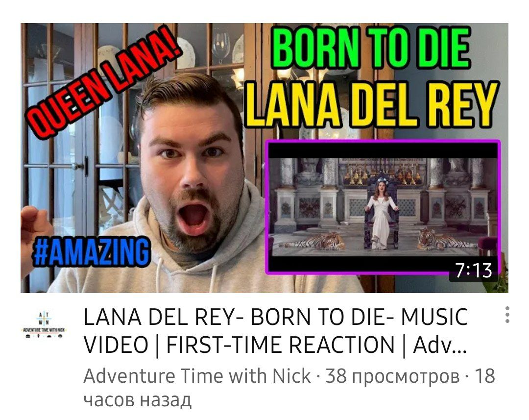Click the yellow 'LANA DEL REY' caption
Viewport: 529px width, 420px height.
(x=371, y=104)
